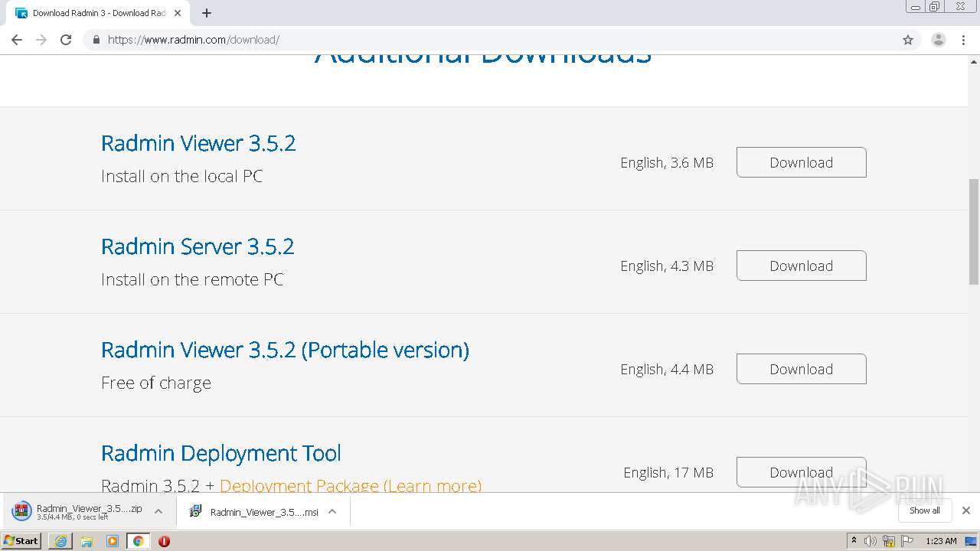Download Radmin Deployment Tool
980x551 pixels.
[x=802, y=472]
